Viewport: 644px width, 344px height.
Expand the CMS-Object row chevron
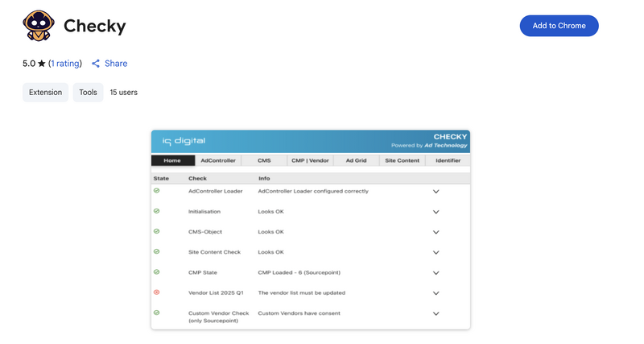click(x=436, y=232)
